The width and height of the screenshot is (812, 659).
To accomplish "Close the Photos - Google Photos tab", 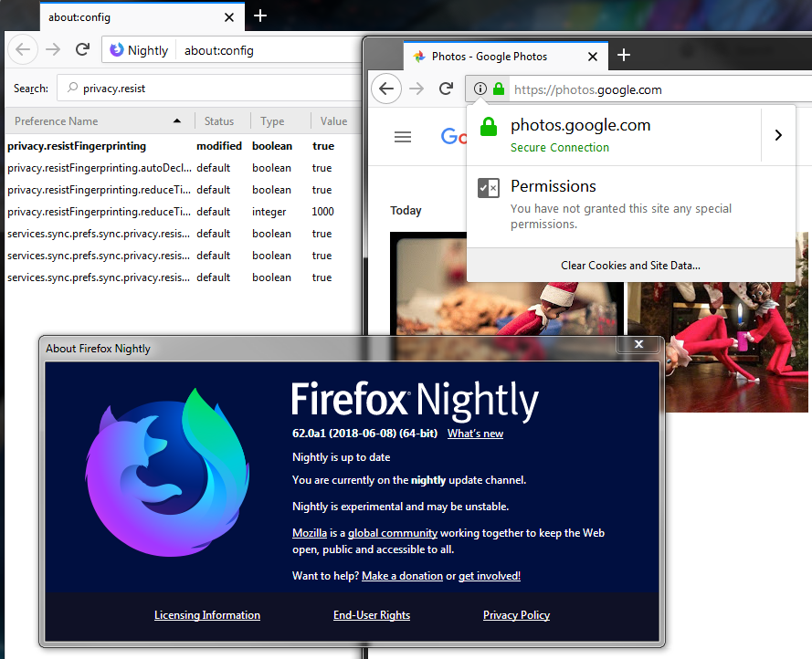I will (x=593, y=57).
